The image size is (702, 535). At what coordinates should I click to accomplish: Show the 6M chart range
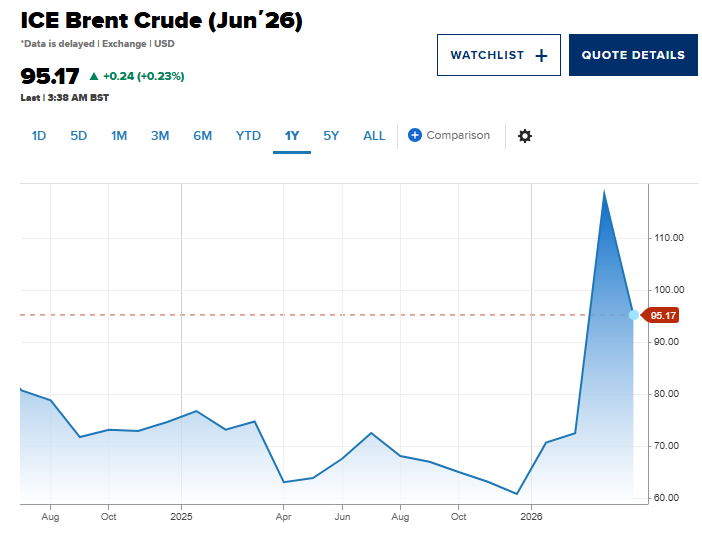coord(202,136)
